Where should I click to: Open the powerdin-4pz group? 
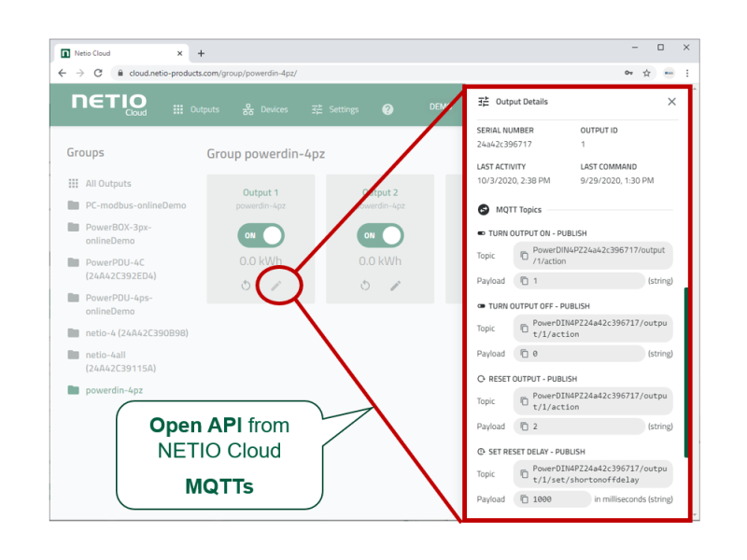click(x=106, y=390)
